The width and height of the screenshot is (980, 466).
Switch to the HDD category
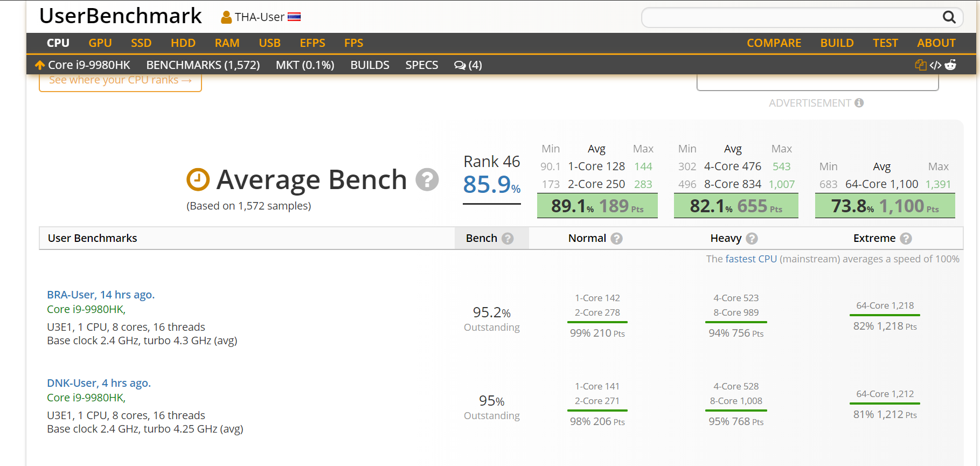[x=183, y=43]
